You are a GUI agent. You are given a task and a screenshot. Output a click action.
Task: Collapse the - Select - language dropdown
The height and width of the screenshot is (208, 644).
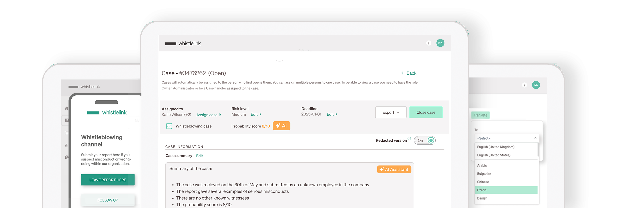pos(507,138)
